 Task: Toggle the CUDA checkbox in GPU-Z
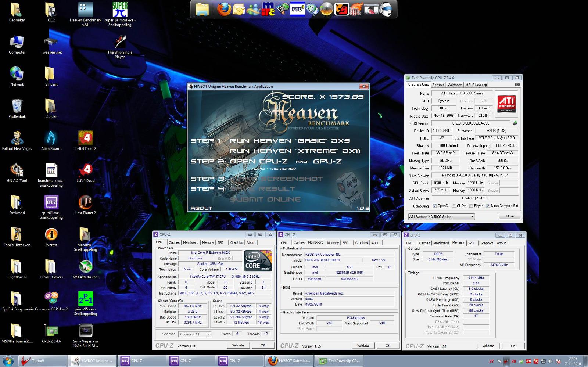tap(454, 206)
